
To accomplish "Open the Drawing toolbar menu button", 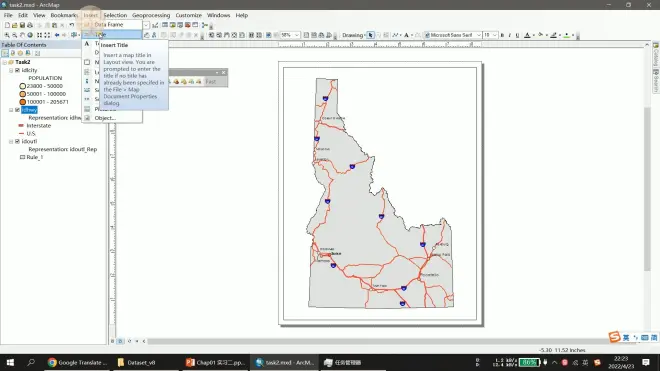I will [353, 35].
